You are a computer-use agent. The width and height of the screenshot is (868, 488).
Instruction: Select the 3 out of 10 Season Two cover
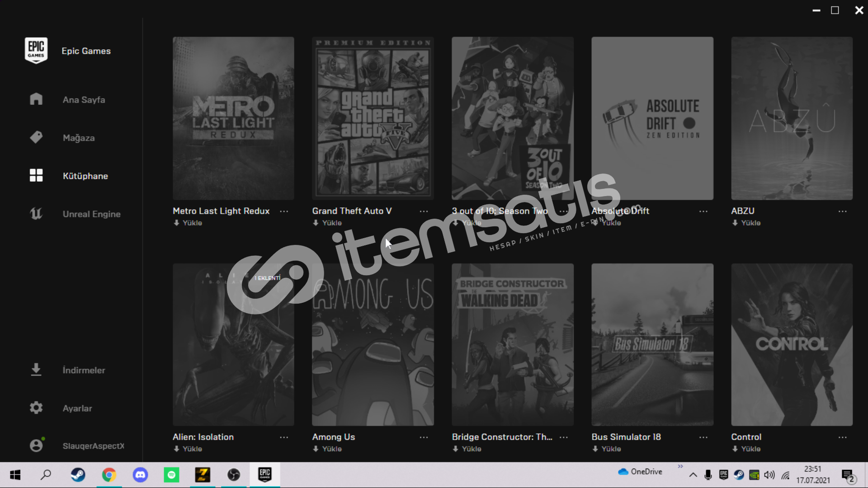pyautogui.click(x=513, y=118)
